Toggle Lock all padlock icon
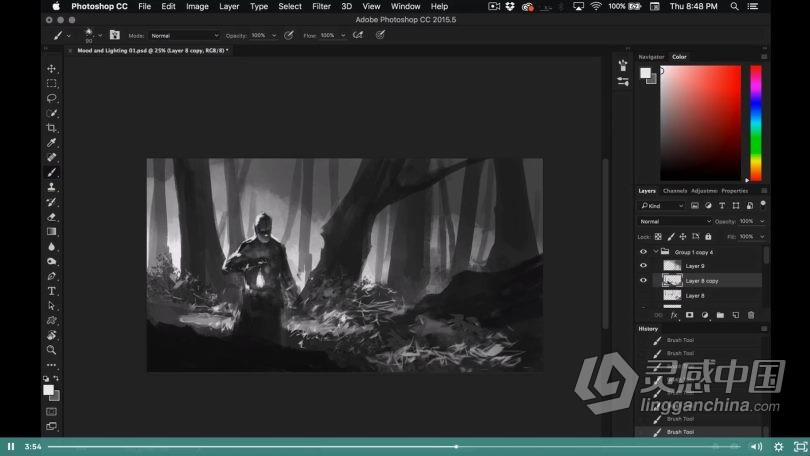This screenshot has height=456, width=810. pos(708,237)
